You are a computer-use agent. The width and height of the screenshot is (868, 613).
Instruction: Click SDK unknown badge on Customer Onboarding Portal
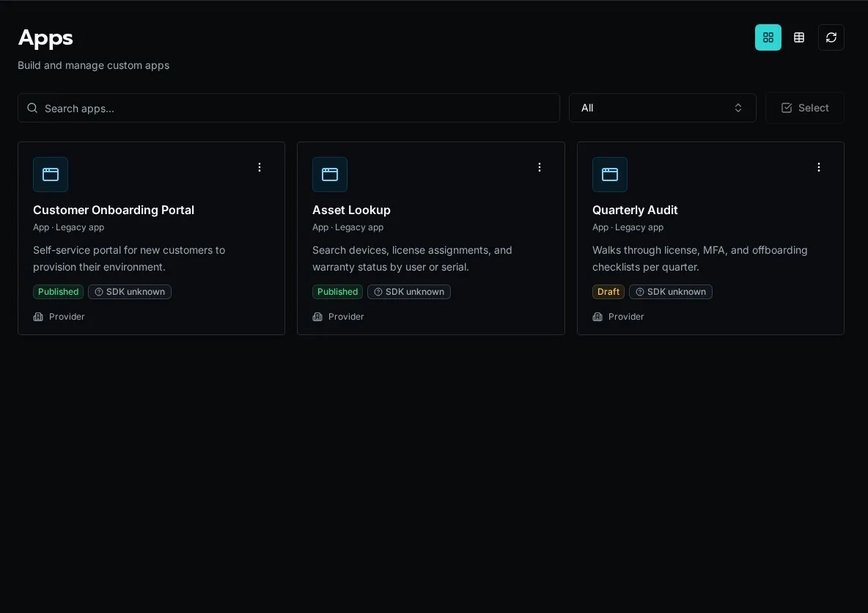tap(130, 292)
